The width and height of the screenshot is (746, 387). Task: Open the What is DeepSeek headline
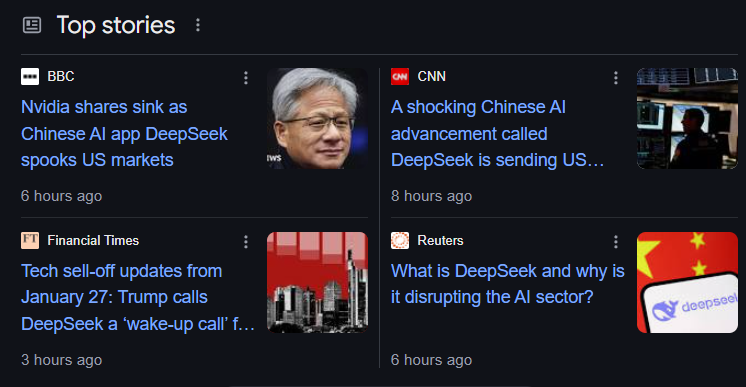pos(508,284)
